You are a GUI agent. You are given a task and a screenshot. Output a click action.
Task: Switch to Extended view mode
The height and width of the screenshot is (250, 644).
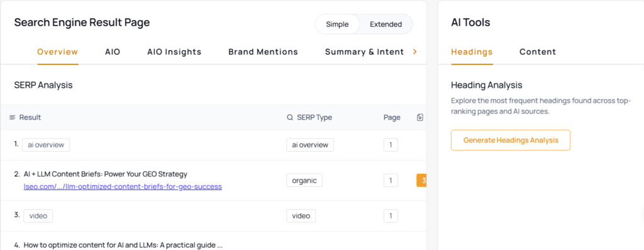(x=386, y=25)
